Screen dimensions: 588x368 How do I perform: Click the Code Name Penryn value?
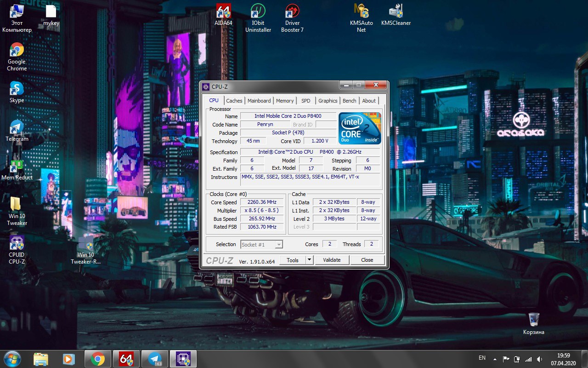pos(265,124)
